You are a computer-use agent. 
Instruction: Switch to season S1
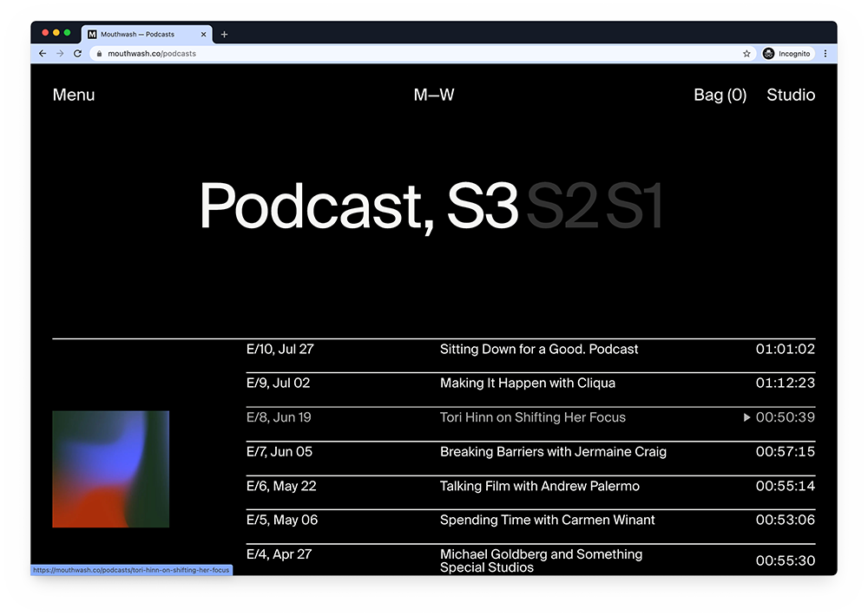pos(635,206)
